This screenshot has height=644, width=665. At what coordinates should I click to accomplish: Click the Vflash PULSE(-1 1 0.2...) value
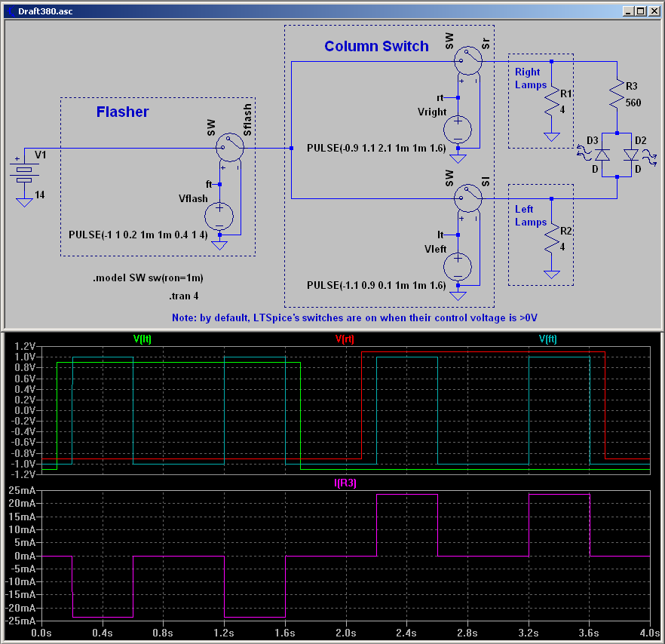click(138, 235)
